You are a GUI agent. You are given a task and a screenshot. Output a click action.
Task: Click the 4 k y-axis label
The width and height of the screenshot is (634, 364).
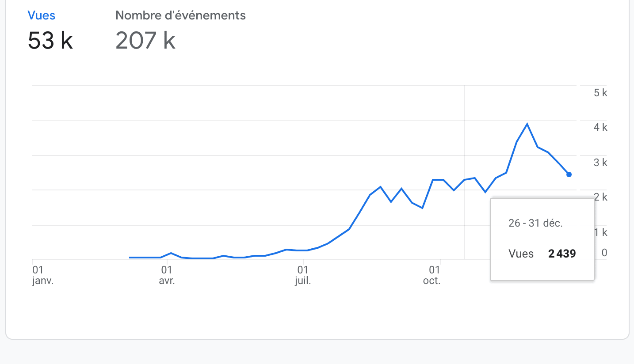point(600,128)
